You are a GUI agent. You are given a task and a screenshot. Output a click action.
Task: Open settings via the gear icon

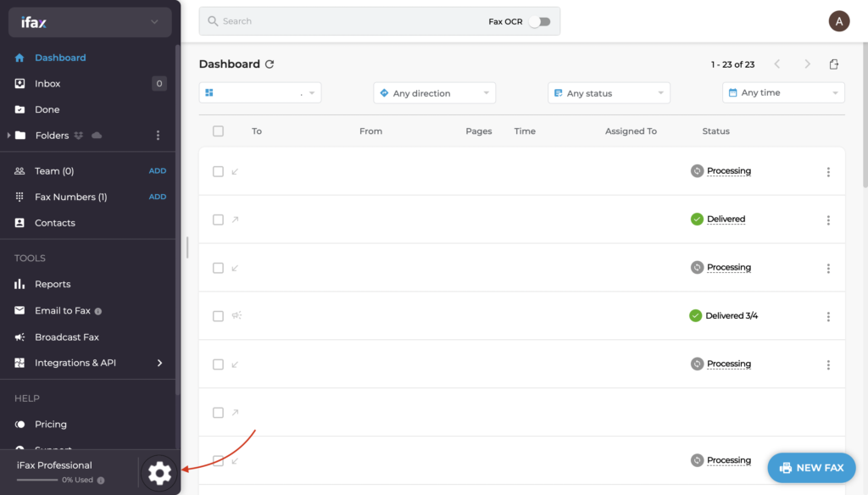(159, 473)
